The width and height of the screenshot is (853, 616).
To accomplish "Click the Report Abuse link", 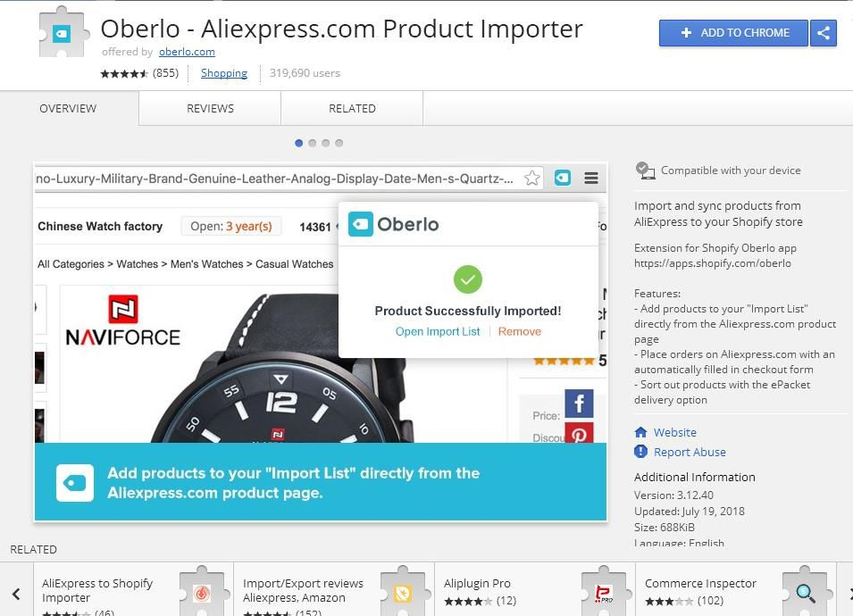I will point(690,452).
